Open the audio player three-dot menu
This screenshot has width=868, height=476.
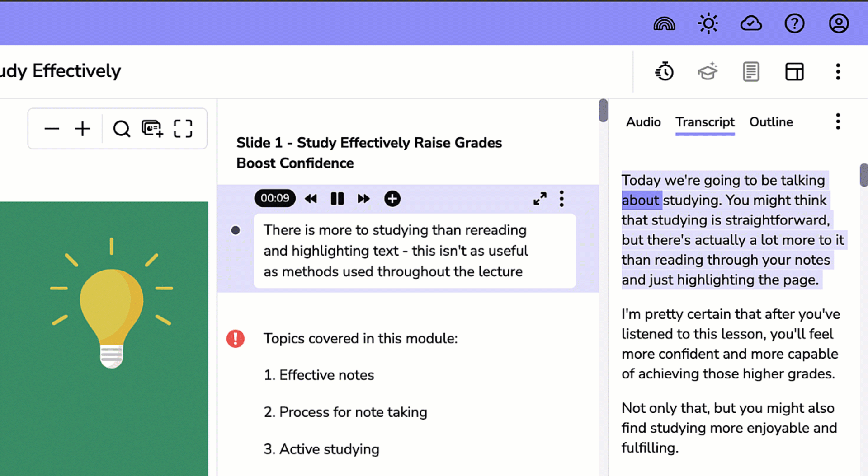tap(561, 199)
